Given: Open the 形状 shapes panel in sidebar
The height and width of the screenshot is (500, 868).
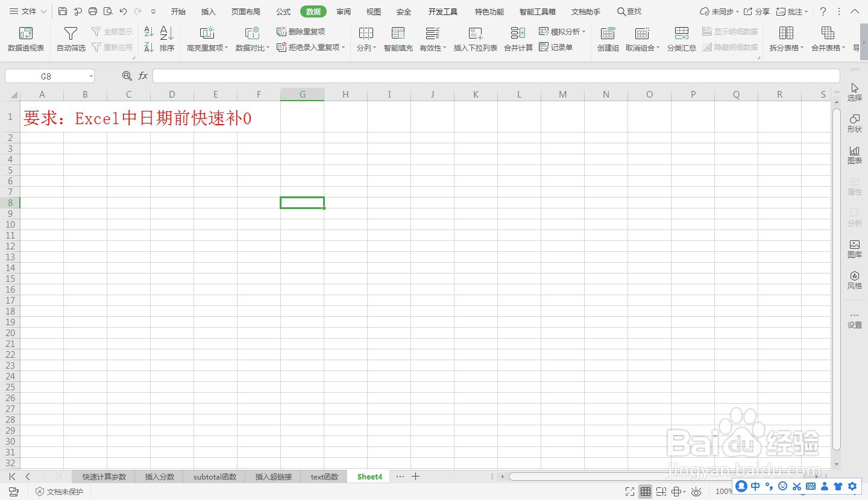Looking at the screenshot, I should [855, 123].
